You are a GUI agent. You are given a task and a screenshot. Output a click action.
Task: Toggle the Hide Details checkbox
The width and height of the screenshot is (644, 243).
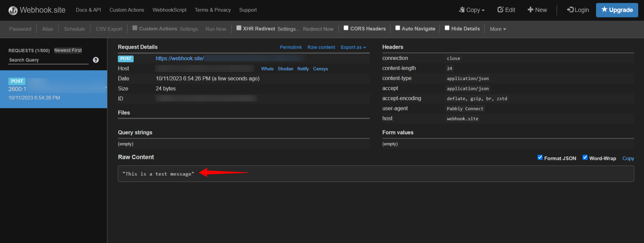pyautogui.click(x=447, y=28)
